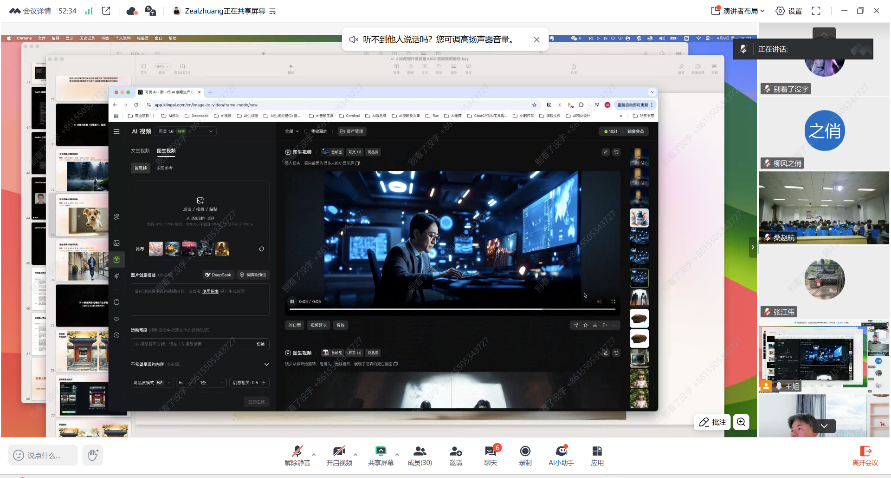Screen dimensions: 891x478
Task: Expand the video options arrow
Action: [356, 450]
